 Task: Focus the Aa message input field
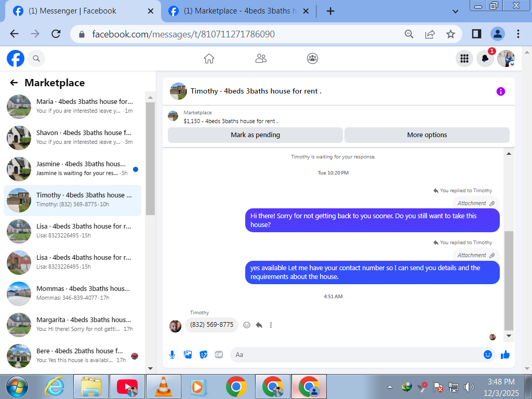point(356,354)
